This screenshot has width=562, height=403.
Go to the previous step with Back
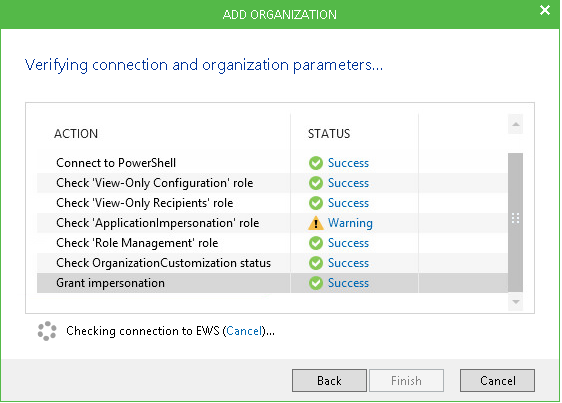(x=329, y=381)
